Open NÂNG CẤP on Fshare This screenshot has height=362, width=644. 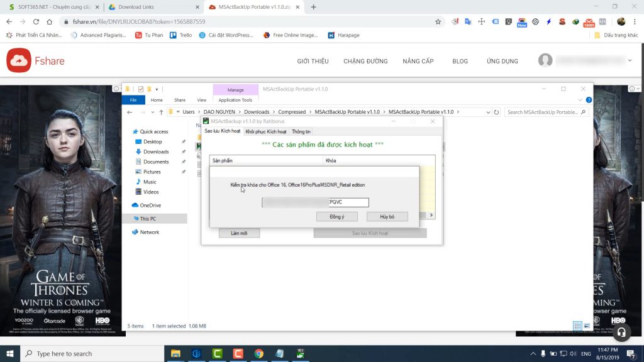418,61
